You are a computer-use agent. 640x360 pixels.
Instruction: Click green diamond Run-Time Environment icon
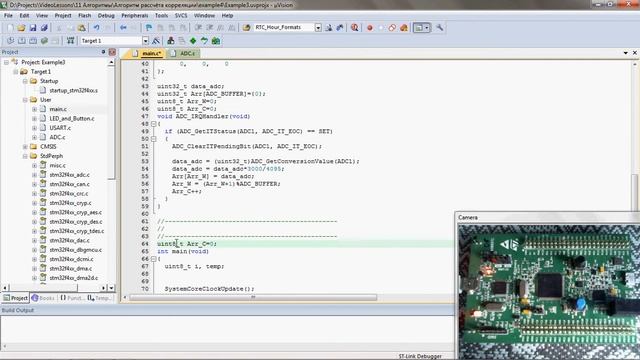tap(193, 41)
